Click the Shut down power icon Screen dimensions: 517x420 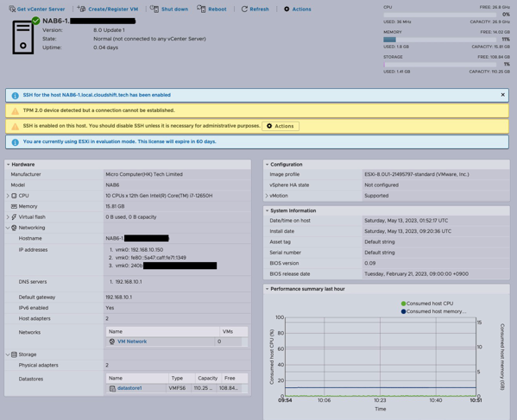[154, 9]
